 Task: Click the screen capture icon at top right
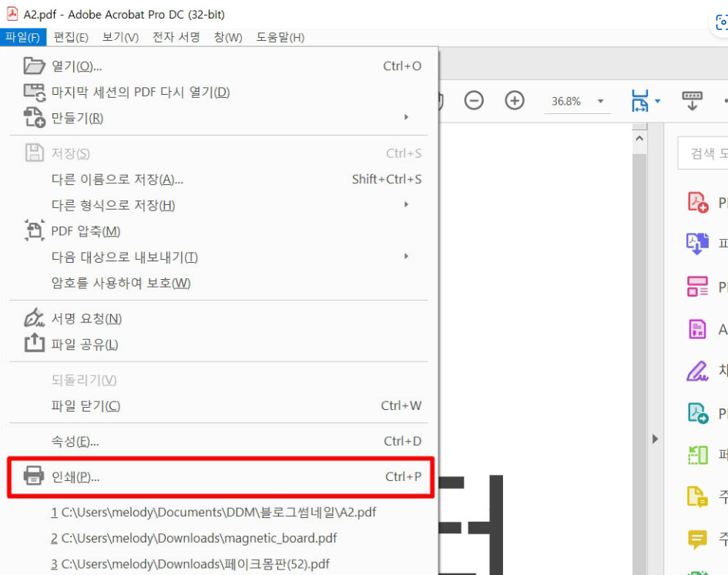[721, 22]
